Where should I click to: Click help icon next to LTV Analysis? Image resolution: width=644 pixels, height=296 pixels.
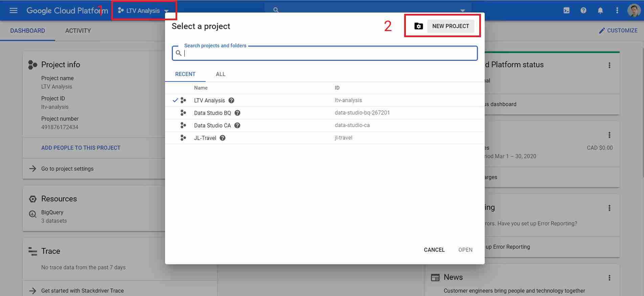(x=231, y=100)
